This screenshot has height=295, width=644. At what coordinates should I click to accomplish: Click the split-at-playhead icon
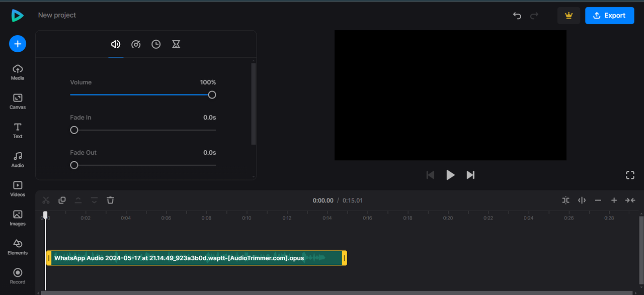click(582, 200)
